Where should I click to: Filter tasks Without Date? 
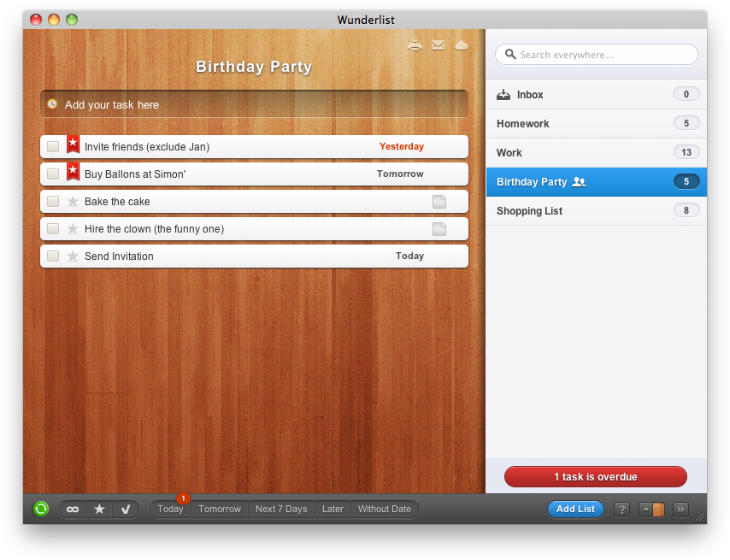[x=385, y=510]
